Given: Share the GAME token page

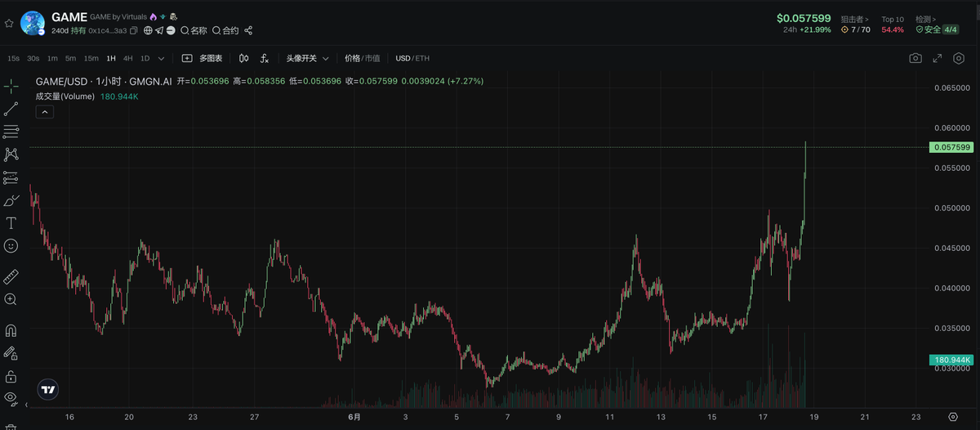Looking at the screenshot, I should 248,30.
